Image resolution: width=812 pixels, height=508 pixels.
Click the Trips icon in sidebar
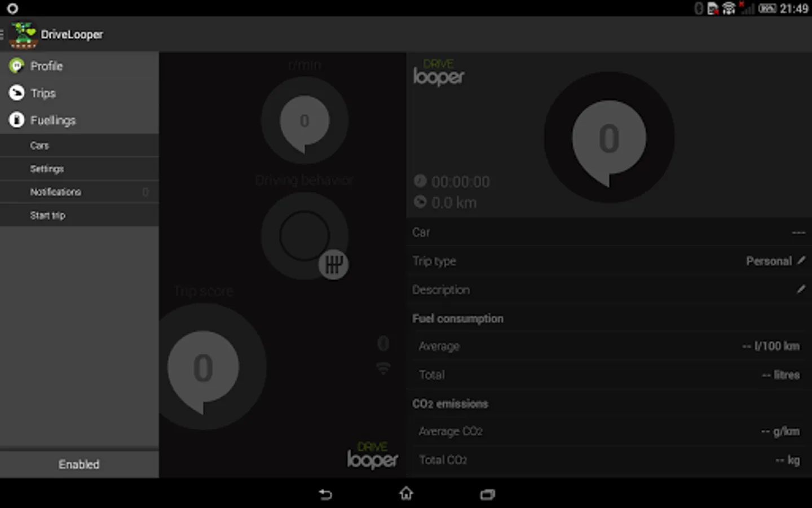17,93
